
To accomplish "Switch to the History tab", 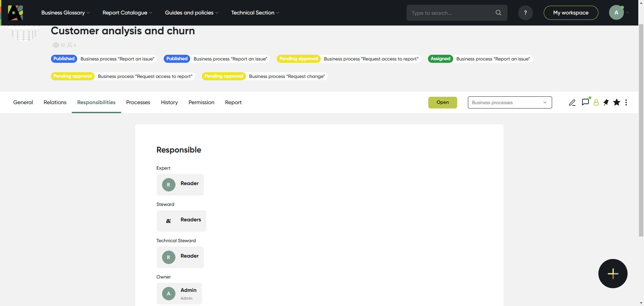I will pos(169,102).
